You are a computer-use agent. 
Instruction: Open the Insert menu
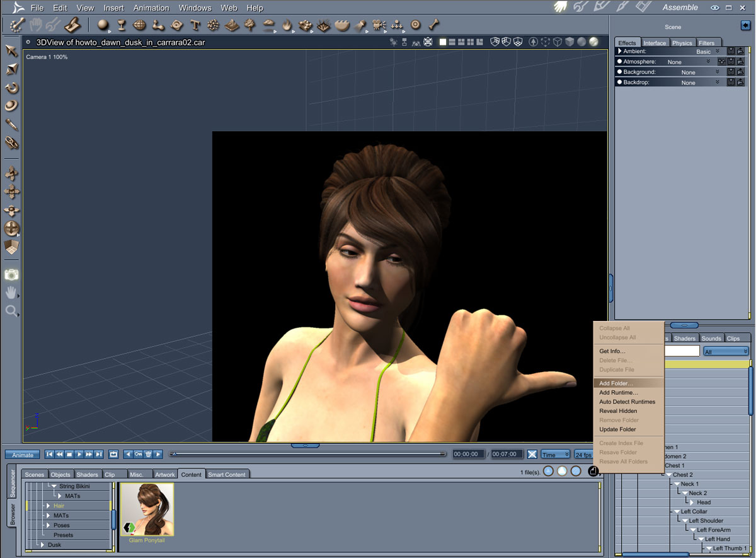[x=113, y=8]
